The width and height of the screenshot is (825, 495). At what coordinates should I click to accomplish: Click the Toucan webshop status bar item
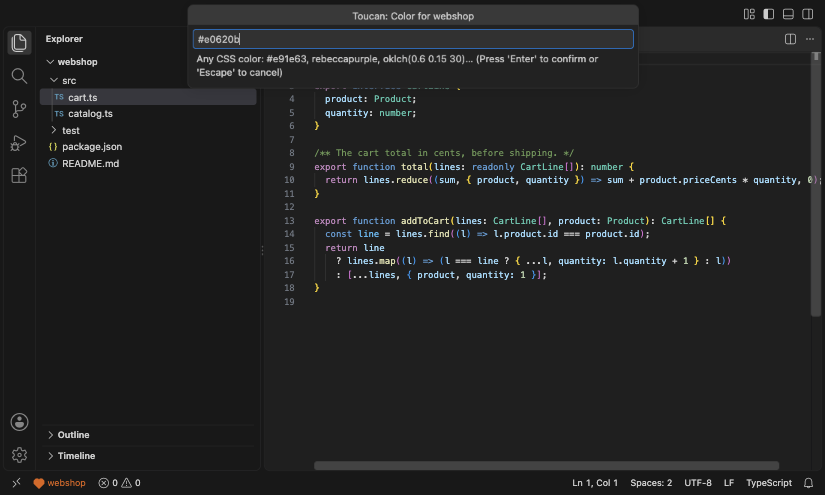[59, 483]
